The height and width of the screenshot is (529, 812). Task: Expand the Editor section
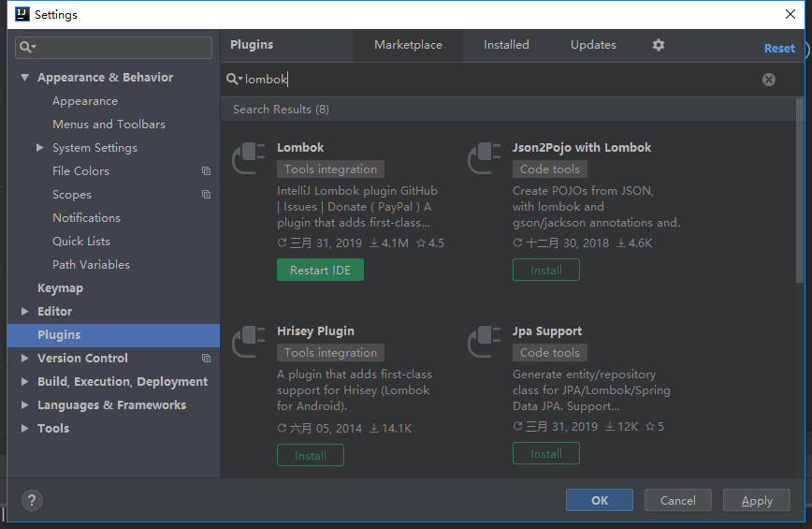24,312
